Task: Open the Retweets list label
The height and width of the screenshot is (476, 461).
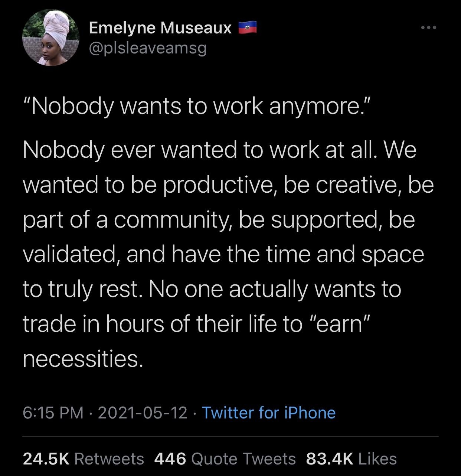Action: [109, 459]
